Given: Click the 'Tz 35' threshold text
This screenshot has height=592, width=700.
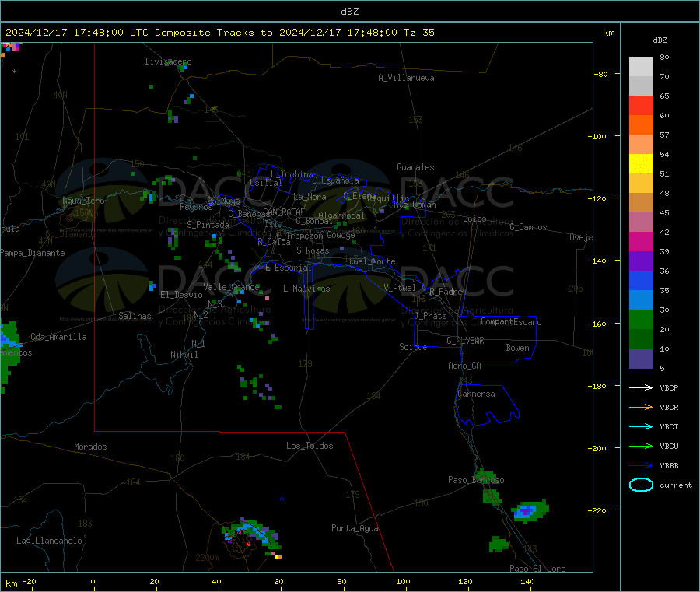Looking at the screenshot, I should 418,33.
